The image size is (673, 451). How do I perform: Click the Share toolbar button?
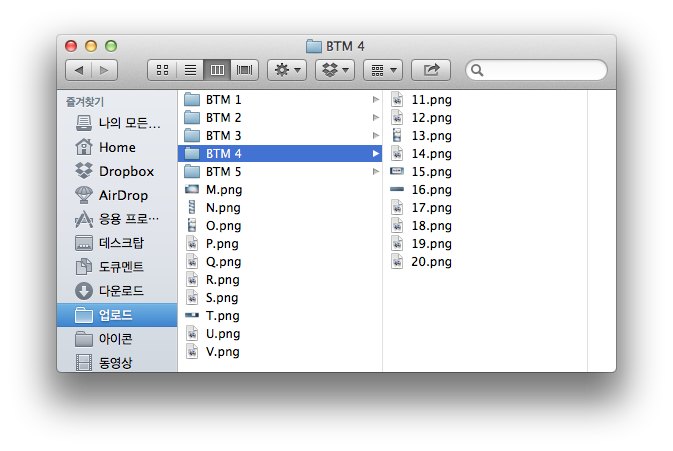pyautogui.click(x=431, y=70)
